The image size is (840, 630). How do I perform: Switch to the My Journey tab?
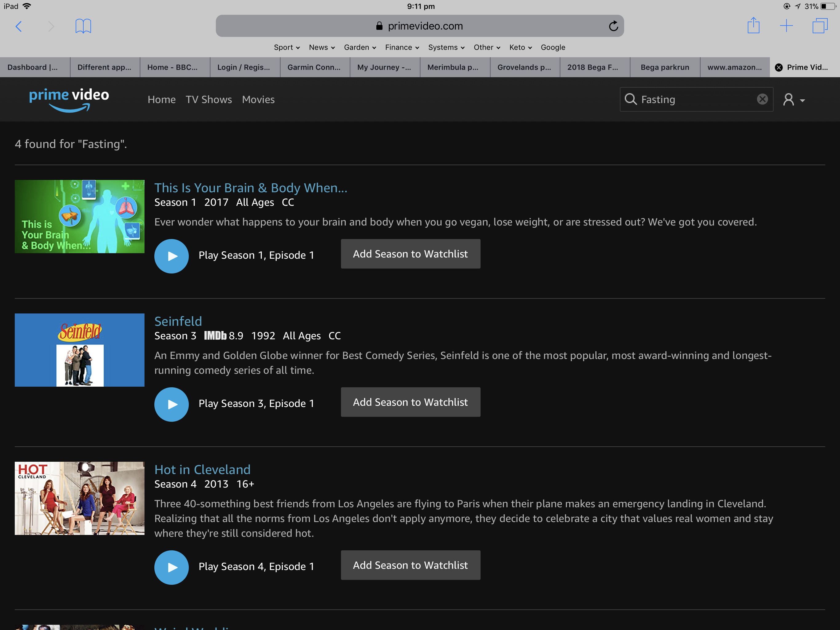click(385, 67)
